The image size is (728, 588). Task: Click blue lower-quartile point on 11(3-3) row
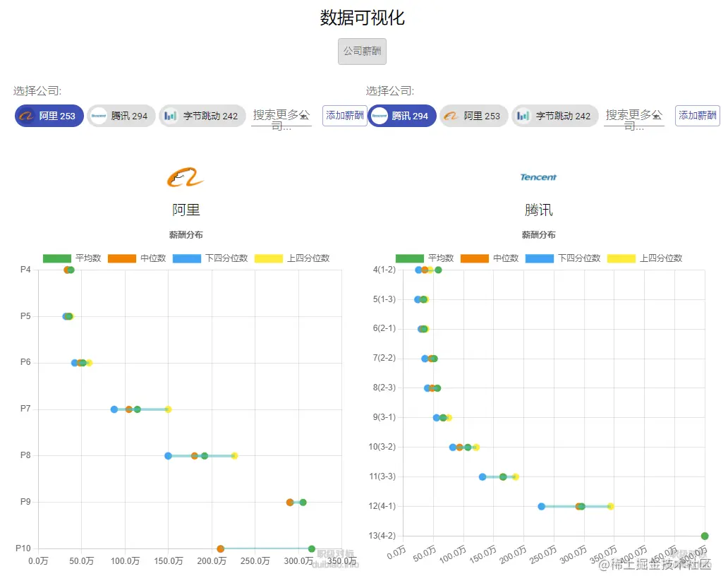pos(483,476)
